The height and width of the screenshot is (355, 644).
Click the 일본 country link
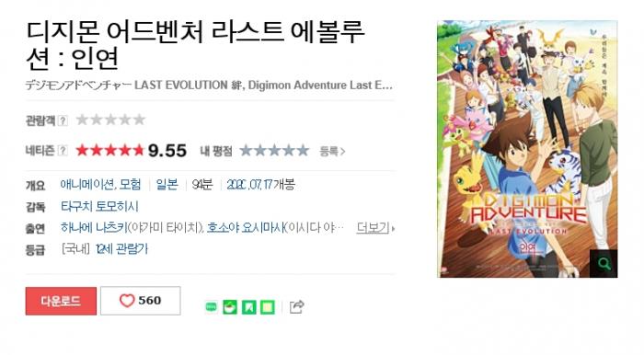pos(167,185)
